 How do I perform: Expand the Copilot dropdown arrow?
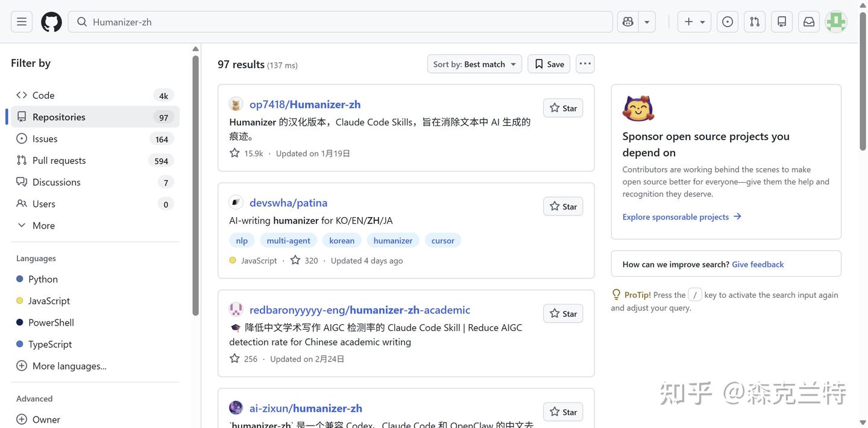[x=647, y=22]
